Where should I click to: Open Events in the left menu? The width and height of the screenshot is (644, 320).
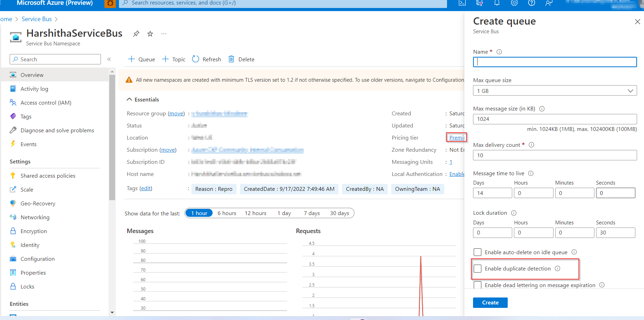point(55,144)
